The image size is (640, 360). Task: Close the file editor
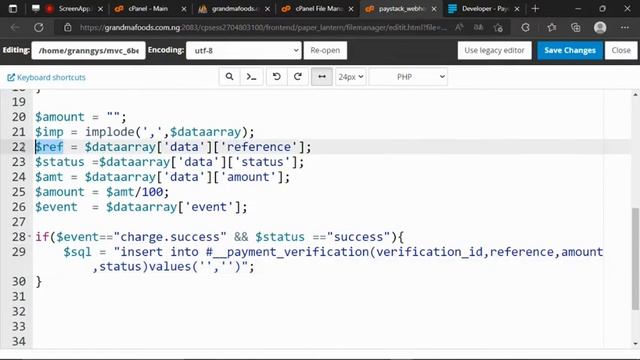coord(621,51)
